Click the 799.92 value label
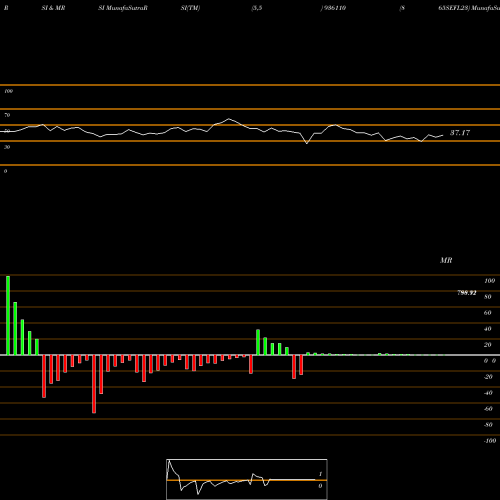 pyautogui.click(x=466, y=293)
